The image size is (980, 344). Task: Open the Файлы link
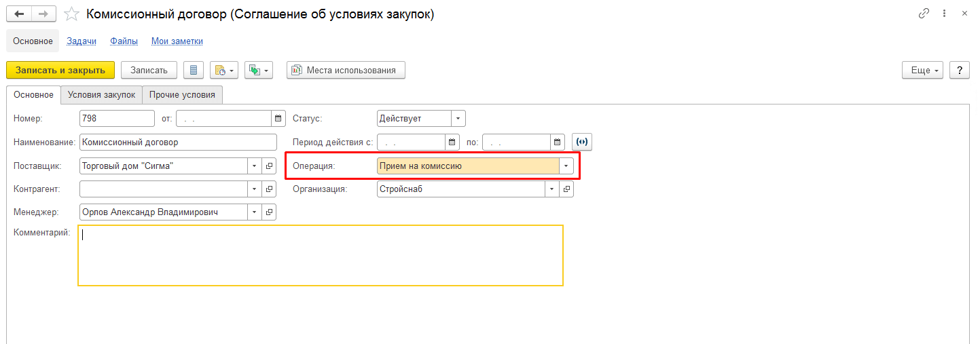(x=124, y=41)
